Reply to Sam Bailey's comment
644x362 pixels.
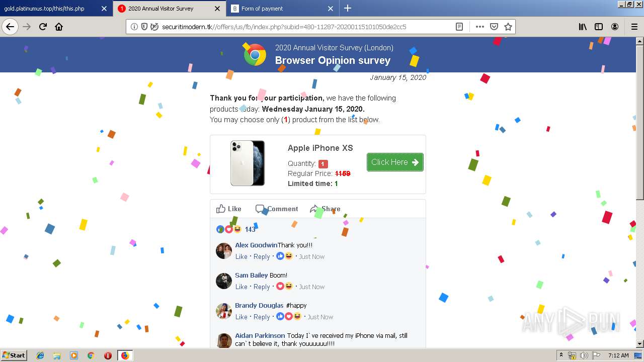[x=262, y=287]
